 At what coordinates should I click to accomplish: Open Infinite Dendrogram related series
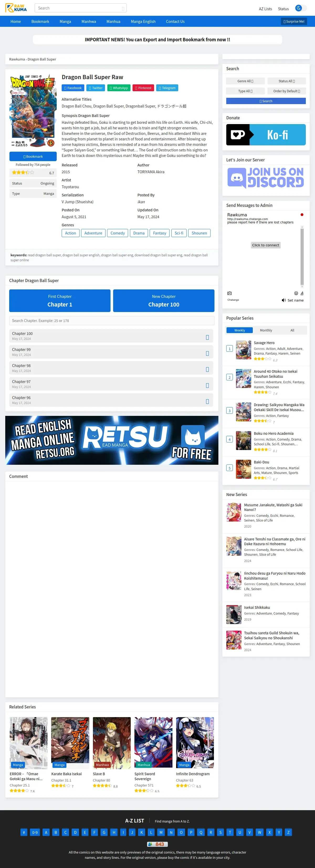(x=193, y=774)
